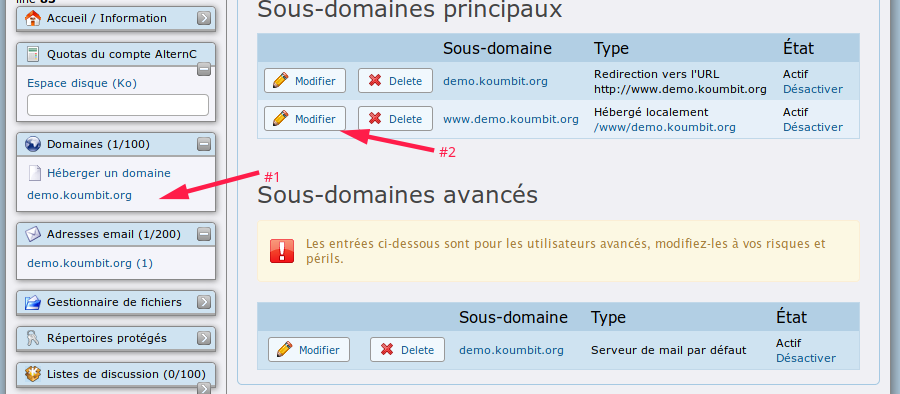
Task: Collapse the Domaines (1/100) panel
Action: coord(204,144)
